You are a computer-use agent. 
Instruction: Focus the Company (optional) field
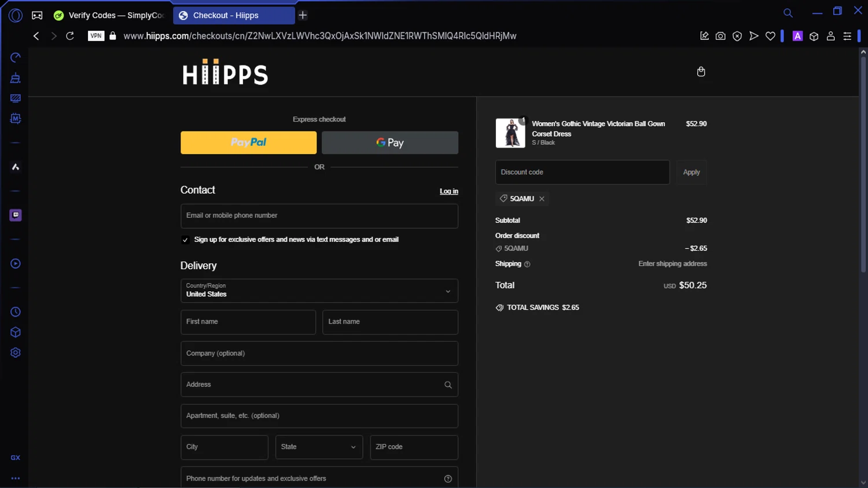319,354
